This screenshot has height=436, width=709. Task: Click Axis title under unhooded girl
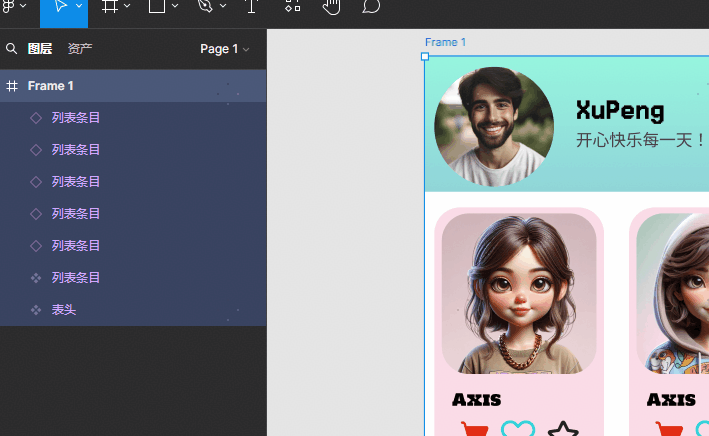pyautogui.click(x=477, y=400)
